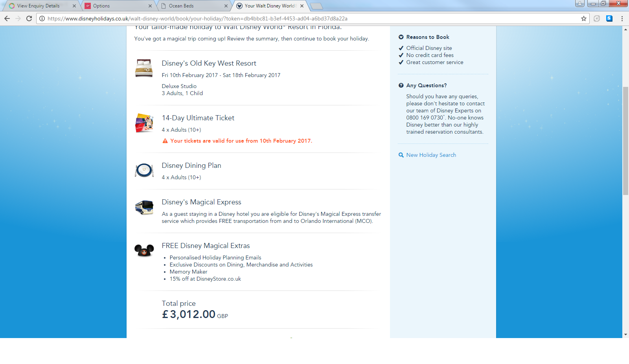This screenshot has width=629, height=364.
Task: Close the Your Walt Disney World tab
Action: 302,6
